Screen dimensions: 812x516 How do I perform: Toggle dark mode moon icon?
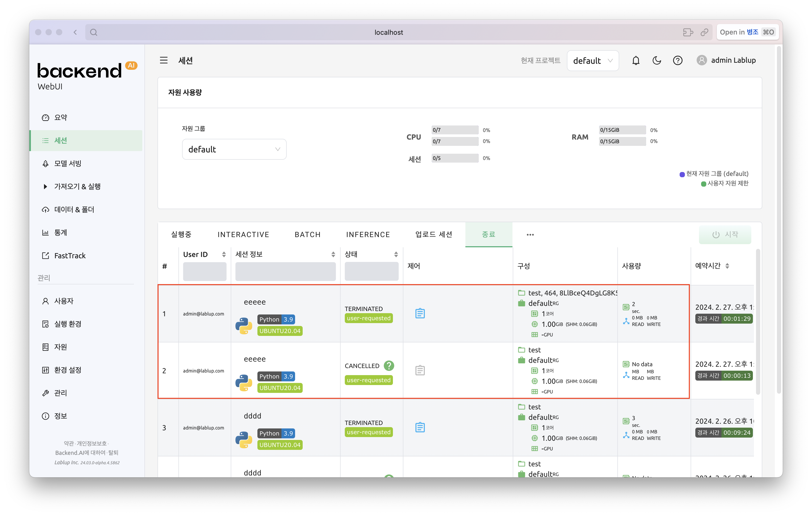point(657,60)
